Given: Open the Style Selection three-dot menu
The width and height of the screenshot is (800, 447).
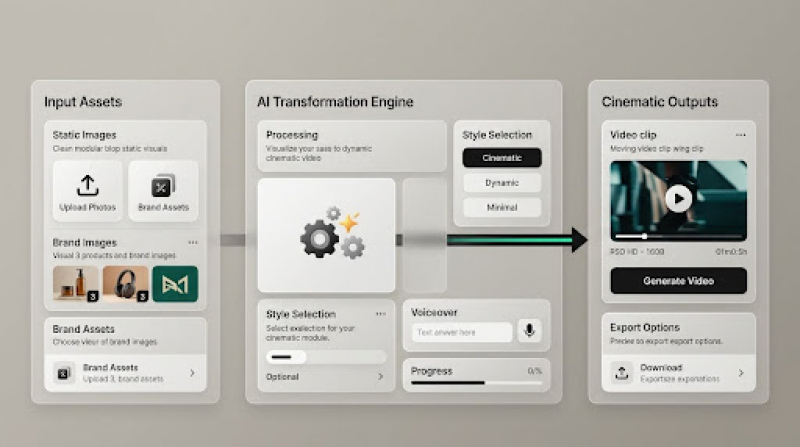Looking at the screenshot, I should [x=380, y=313].
